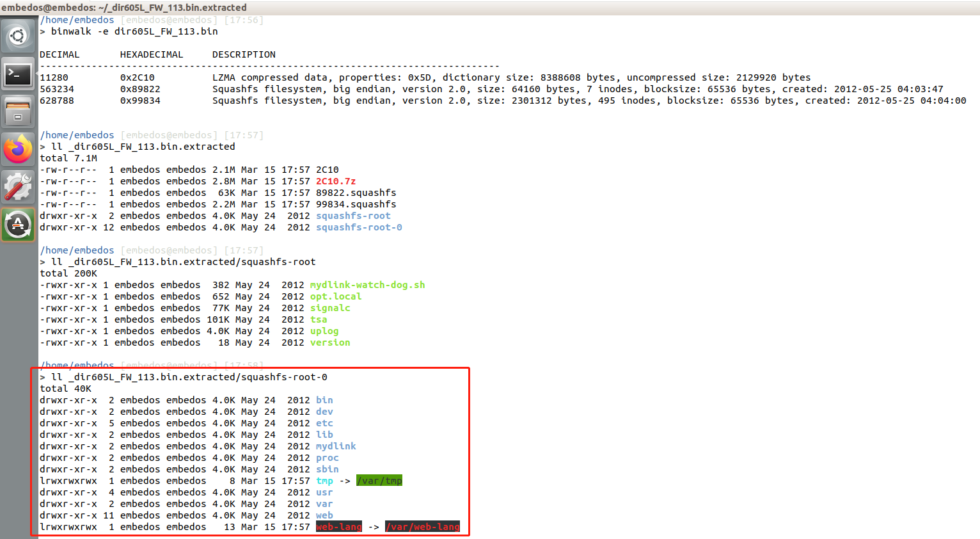Viewport: 980px width, 539px height.
Task: Select hex offset 0x99834
Action: coord(140,101)
